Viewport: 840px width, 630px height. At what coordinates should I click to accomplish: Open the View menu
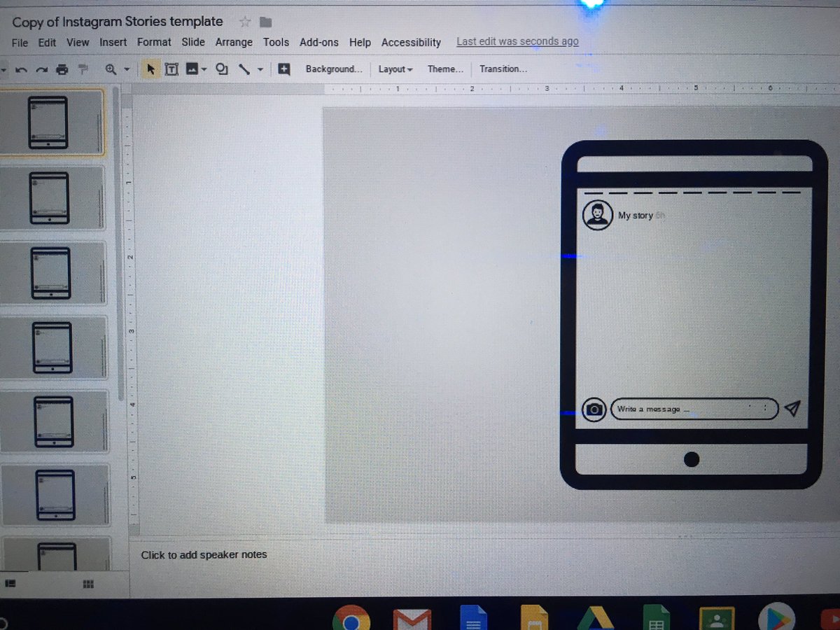(78, 43)
